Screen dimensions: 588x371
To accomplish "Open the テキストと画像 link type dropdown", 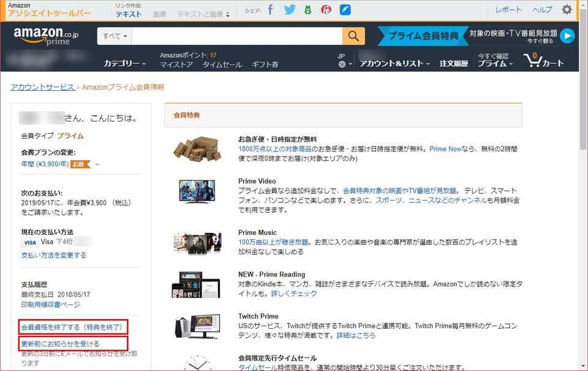I will pos(203,14).
